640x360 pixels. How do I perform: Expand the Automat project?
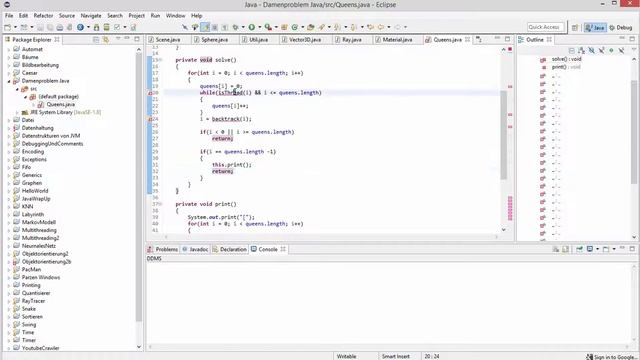click(9, 49)
